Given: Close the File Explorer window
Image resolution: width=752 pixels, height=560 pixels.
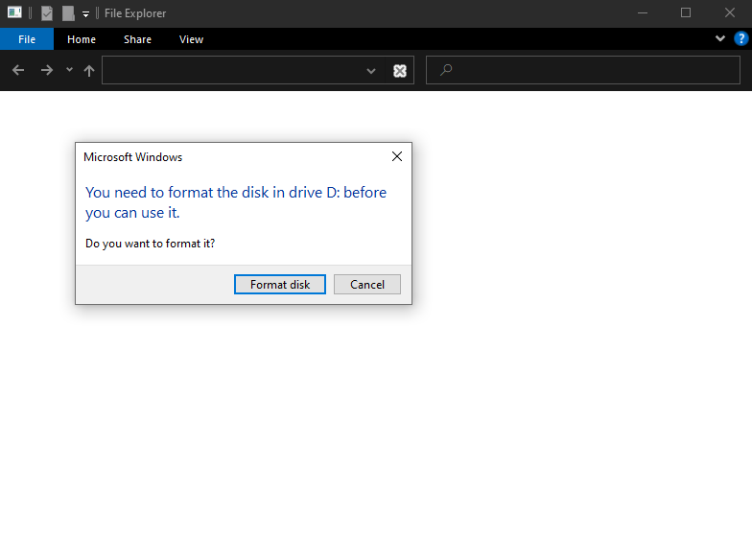Looking at the screenshot, I should point(729,13).
